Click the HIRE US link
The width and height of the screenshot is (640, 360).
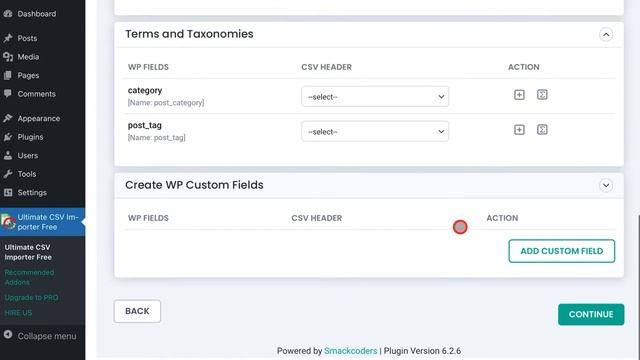pyautogui.click(x=18, y=313)
